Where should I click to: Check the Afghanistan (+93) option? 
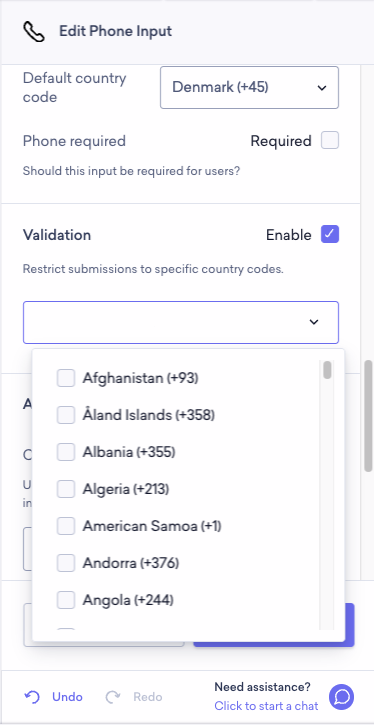coord(66,378)
